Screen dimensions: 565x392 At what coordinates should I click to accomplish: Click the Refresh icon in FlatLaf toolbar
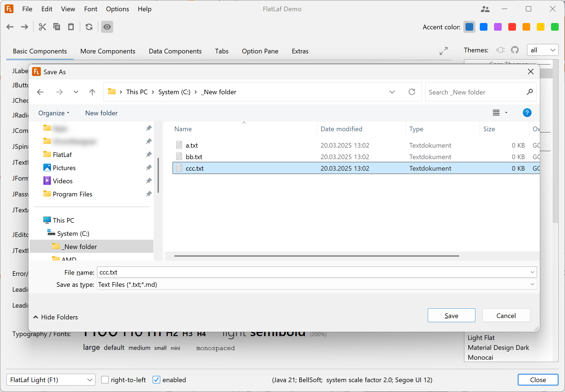(x=89, y=27)
